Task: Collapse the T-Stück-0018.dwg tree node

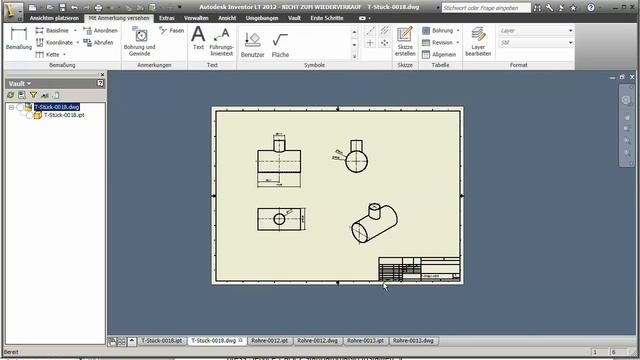Action: pos(11,107)
